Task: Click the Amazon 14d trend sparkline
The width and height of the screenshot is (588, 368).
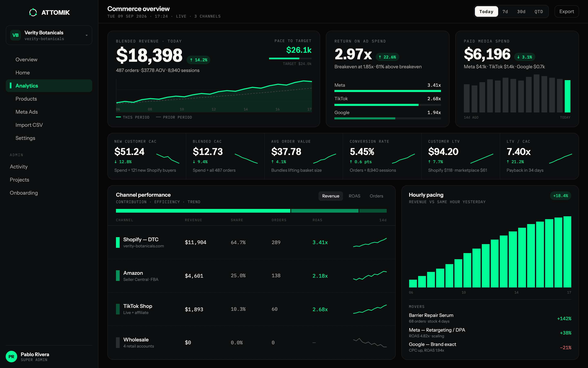Action: pos(370,276)
